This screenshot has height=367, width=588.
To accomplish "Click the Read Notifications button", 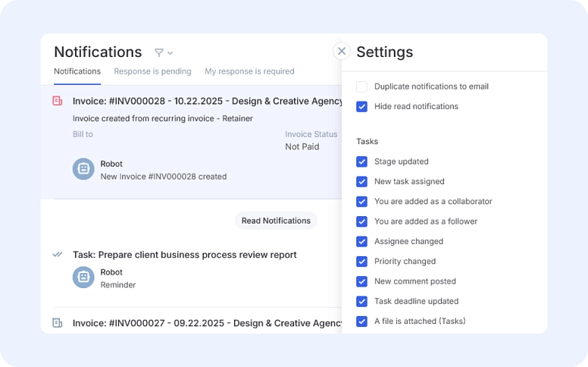I will coord(276,221).
